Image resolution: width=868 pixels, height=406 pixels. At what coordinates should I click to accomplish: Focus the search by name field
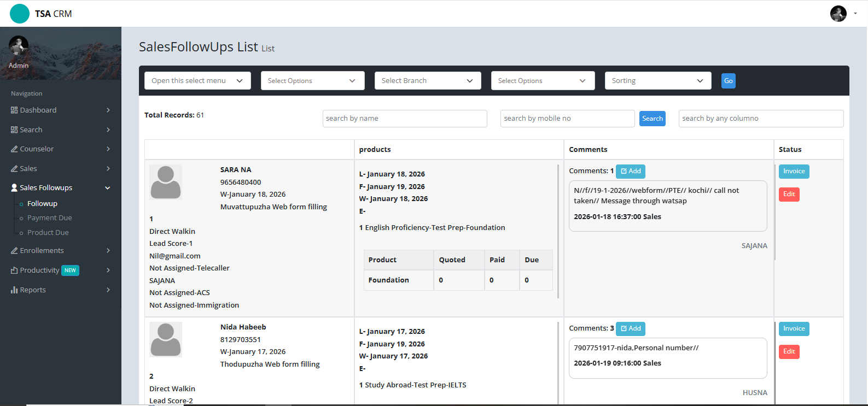(x=404, y=119)
